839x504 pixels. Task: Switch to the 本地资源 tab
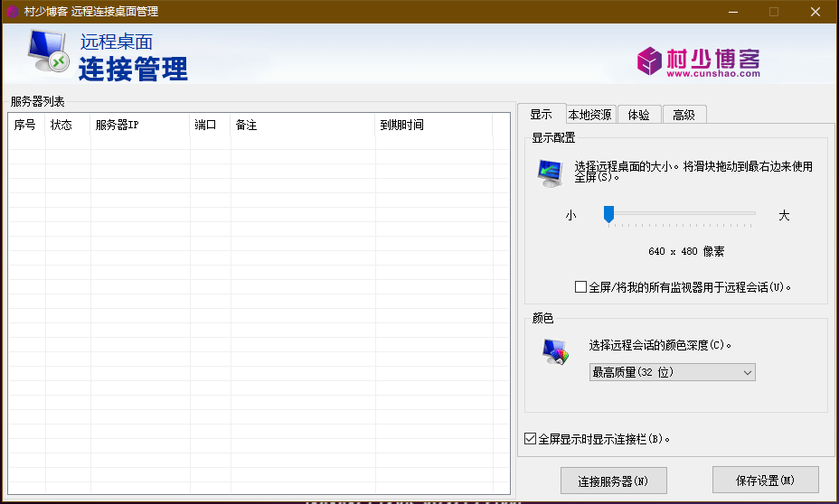click(x=589, y=115)
